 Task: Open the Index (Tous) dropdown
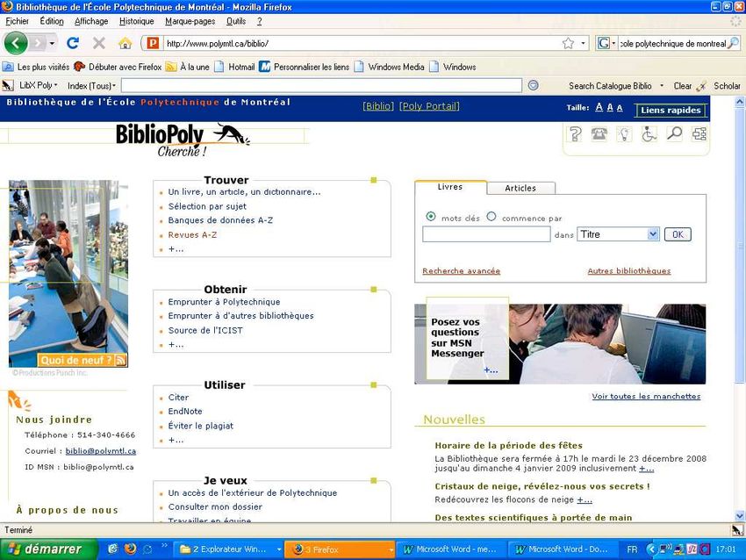[x=91, y=86]
